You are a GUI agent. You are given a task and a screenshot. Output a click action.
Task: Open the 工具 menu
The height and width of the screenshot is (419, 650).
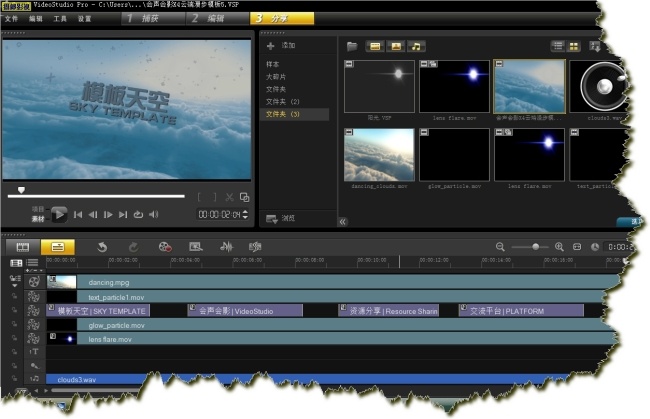60,19
